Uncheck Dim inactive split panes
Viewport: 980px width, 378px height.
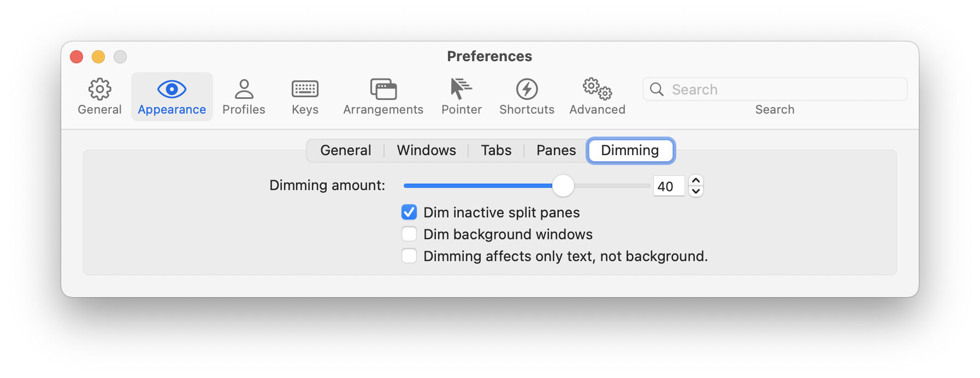click(x=409, y=212)
